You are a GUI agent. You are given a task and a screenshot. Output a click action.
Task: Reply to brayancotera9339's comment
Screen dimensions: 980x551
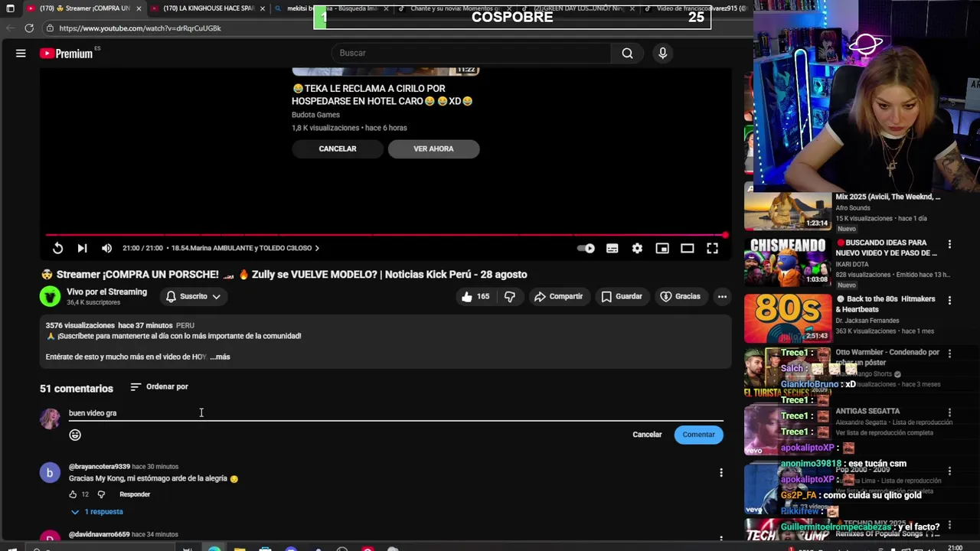pos(135,494)
